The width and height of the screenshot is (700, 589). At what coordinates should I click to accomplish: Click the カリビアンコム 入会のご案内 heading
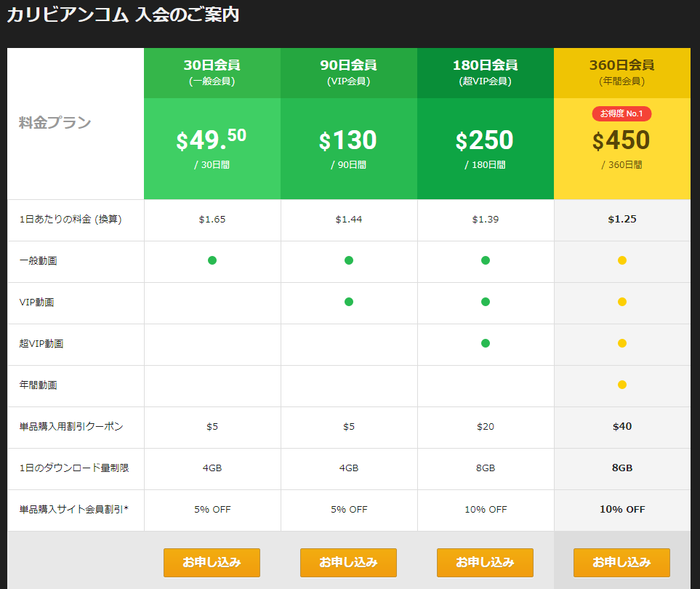click(x=123, y=15)
